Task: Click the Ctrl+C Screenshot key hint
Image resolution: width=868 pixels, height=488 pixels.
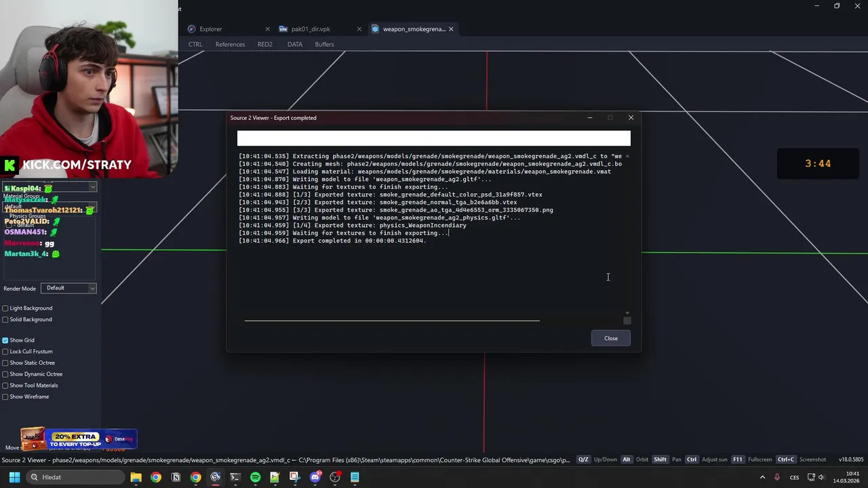Action: [x=801, y=460]
